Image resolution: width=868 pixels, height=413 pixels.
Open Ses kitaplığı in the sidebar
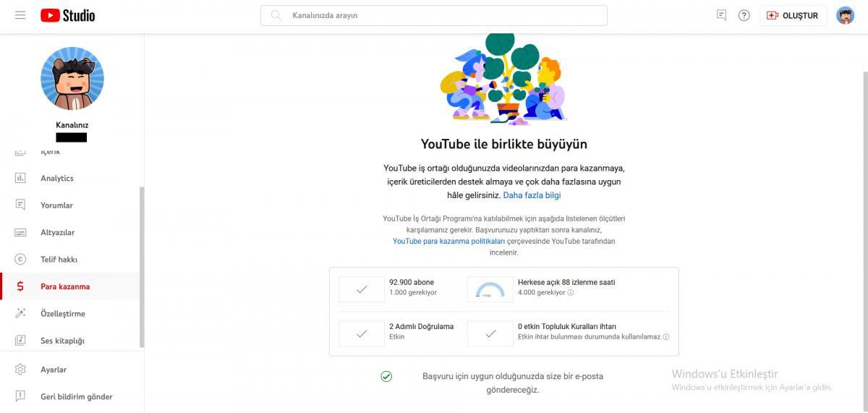pyautogui.click(x=70, y=341)
